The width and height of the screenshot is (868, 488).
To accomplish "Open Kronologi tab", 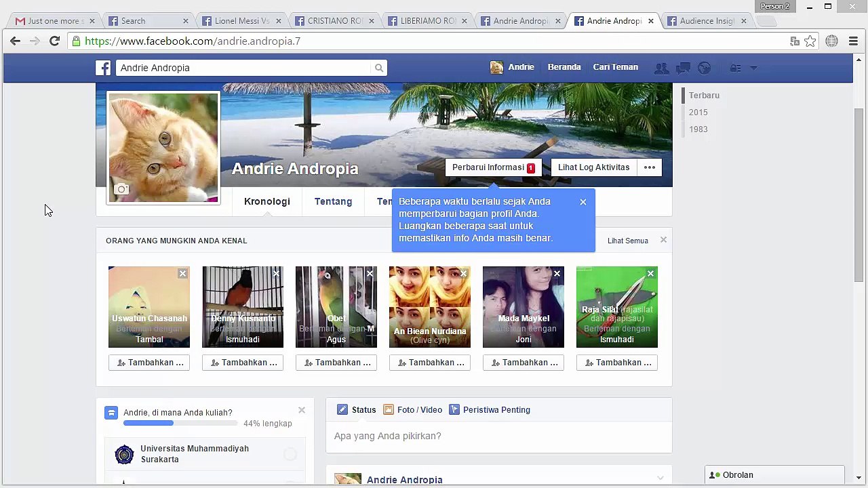I will click(267, 201).
